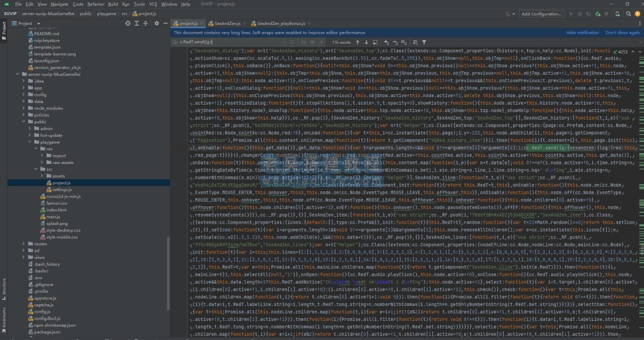Collapse all nodes in the Project panel

(145, 24)
